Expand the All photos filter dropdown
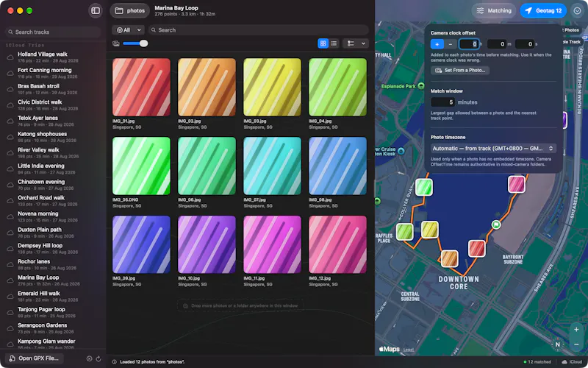588x368 pixels. [x=128, y=30]
